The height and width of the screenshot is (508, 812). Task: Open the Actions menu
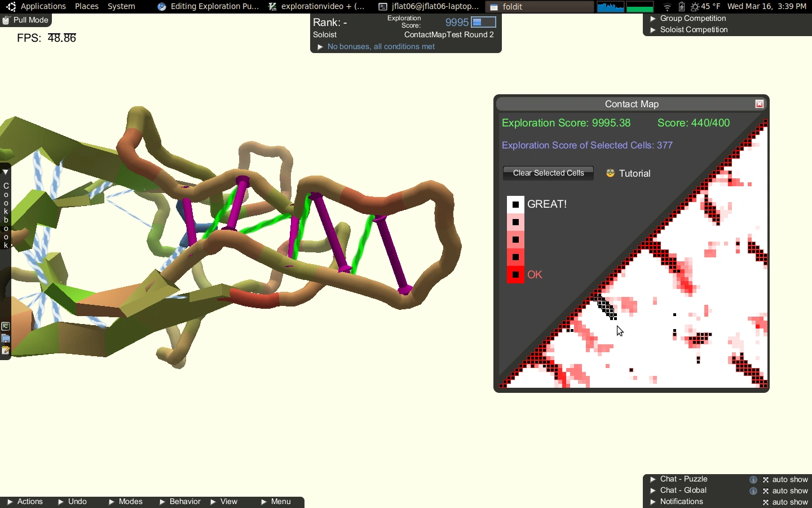(25, 502)
